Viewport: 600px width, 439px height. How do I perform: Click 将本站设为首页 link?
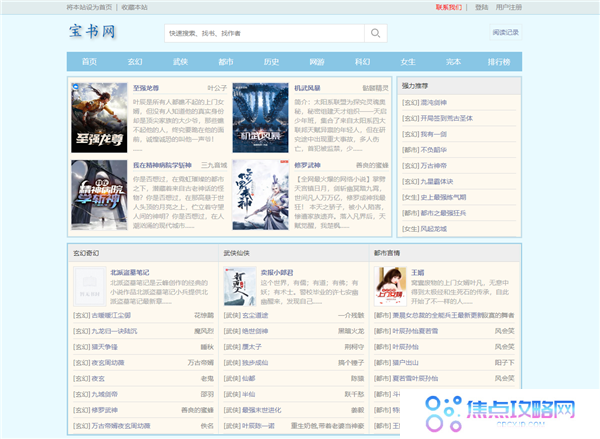point(91,6)
